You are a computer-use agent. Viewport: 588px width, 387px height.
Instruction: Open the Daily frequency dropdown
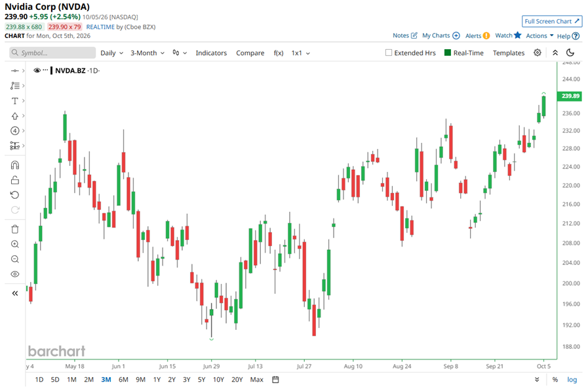pos(111,53)
